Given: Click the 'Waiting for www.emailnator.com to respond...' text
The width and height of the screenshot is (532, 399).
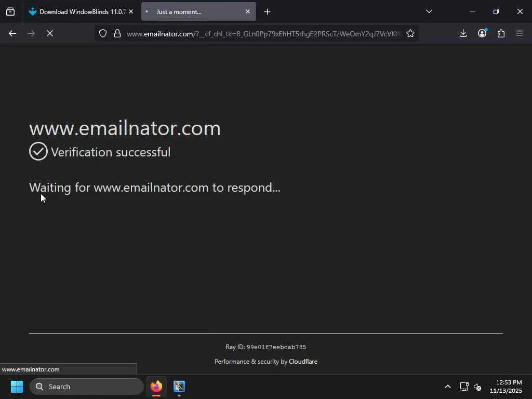Looking at the screenshot, I should point(155,187).
